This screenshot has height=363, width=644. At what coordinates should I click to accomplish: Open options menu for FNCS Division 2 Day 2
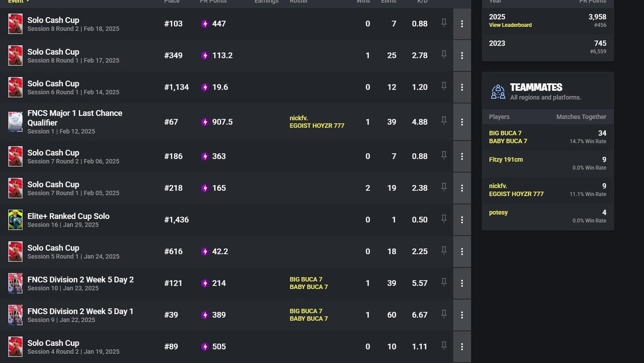[x=462, y=283]
